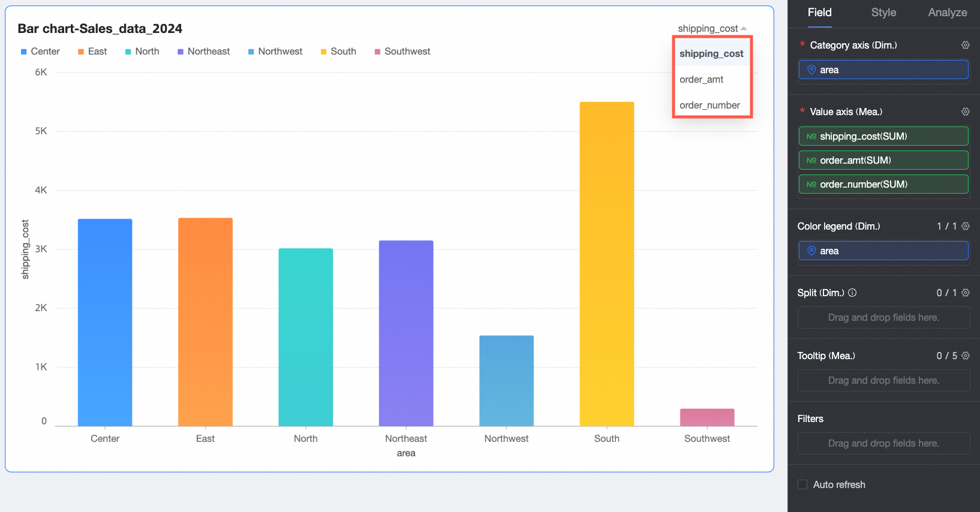Click the Southwest x-axis label
The image size is (980, 512).
pyautogui.click(x=707, y=438)
